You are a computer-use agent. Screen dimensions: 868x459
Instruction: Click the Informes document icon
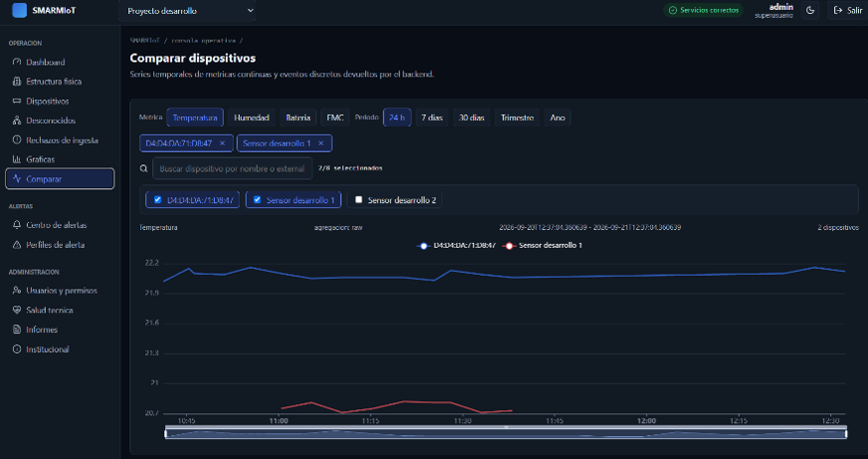(x=17, y=330)
